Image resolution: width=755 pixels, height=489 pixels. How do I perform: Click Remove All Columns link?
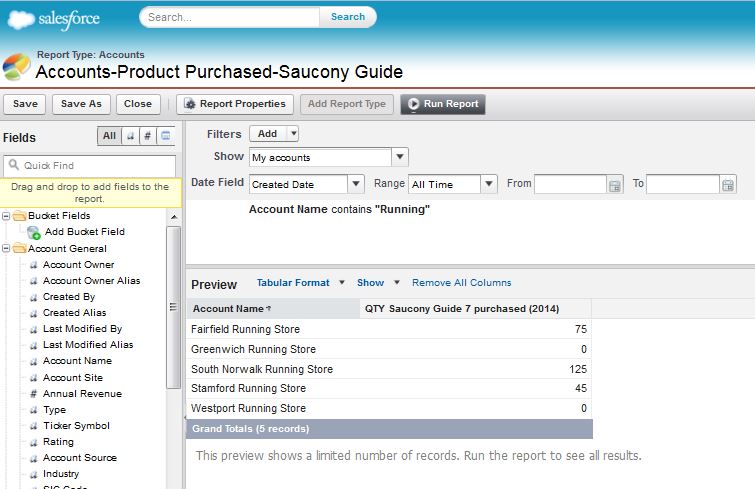pyautogui.click(x=461, y=283)
